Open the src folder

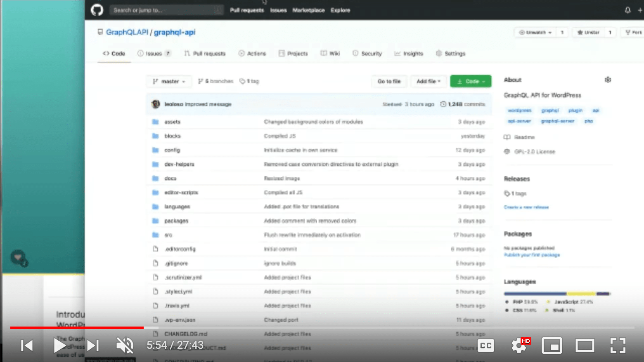pos(168,235)
